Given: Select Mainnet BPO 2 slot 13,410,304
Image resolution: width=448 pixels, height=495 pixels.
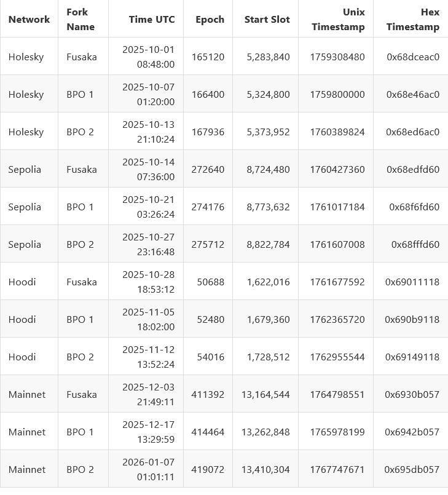Looking at the screenshot, I should click(265, 469).
